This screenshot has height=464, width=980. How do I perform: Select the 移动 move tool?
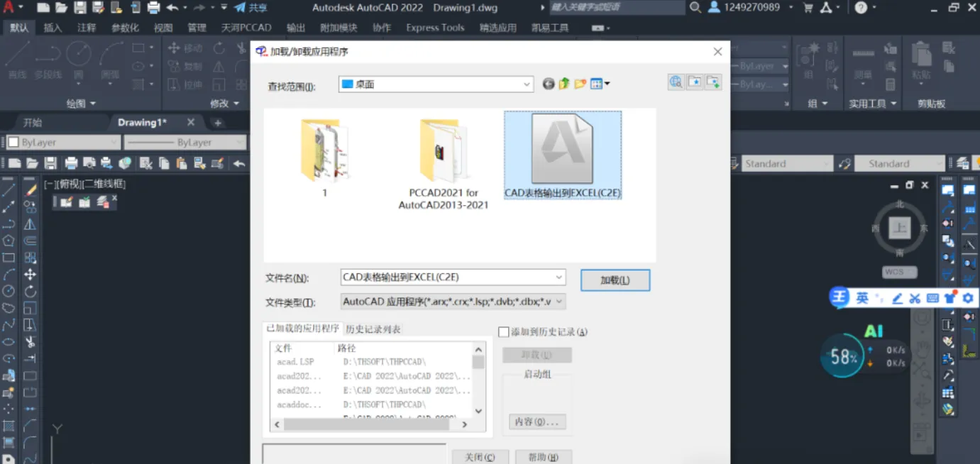pyautogui.click(x=186, y=48)
